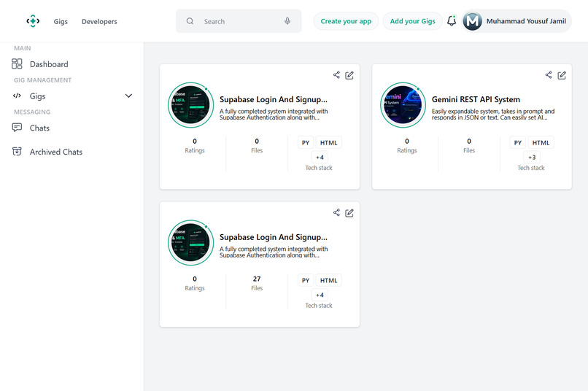This screenshot has height=391, width=588.
Task: Click the 'Easily expandable system' description text
Action: [x=492, y=114]
